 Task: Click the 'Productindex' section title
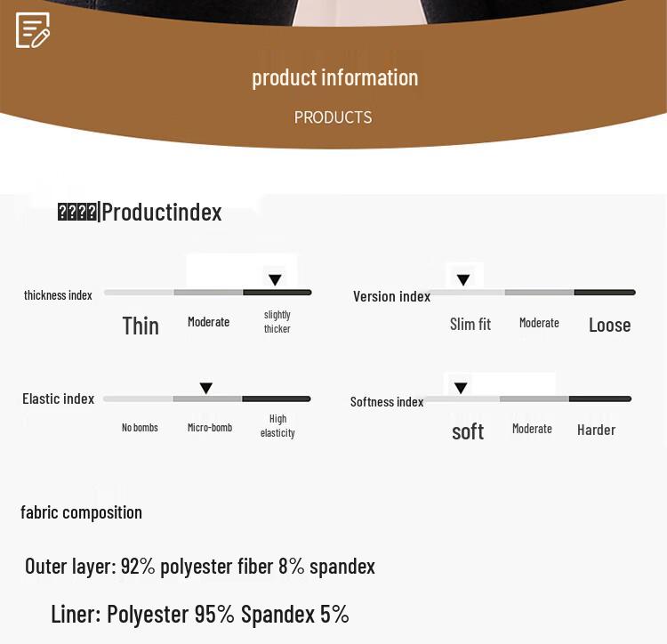pos(161,212)
